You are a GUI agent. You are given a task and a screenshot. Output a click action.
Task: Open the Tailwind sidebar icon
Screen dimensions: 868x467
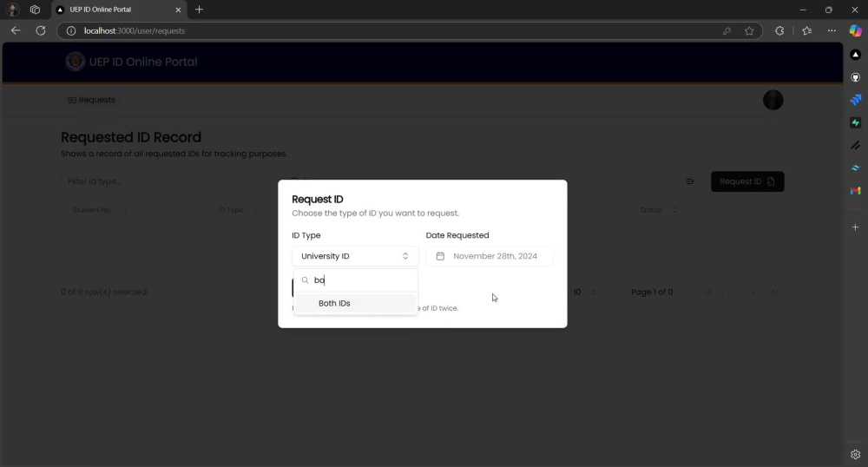855,168
